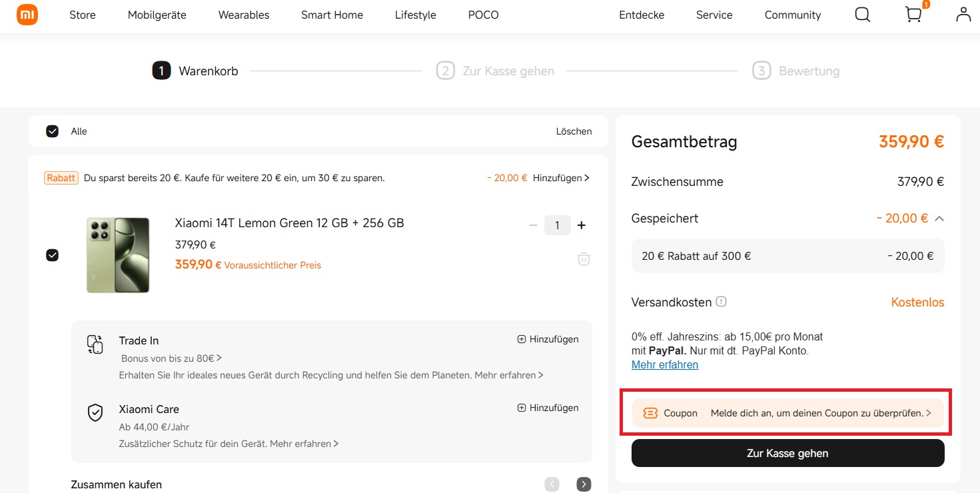Click the orange Rabatt tag
Image resolution: width=980 pixels, height=493 pixels.
[61, 178]
